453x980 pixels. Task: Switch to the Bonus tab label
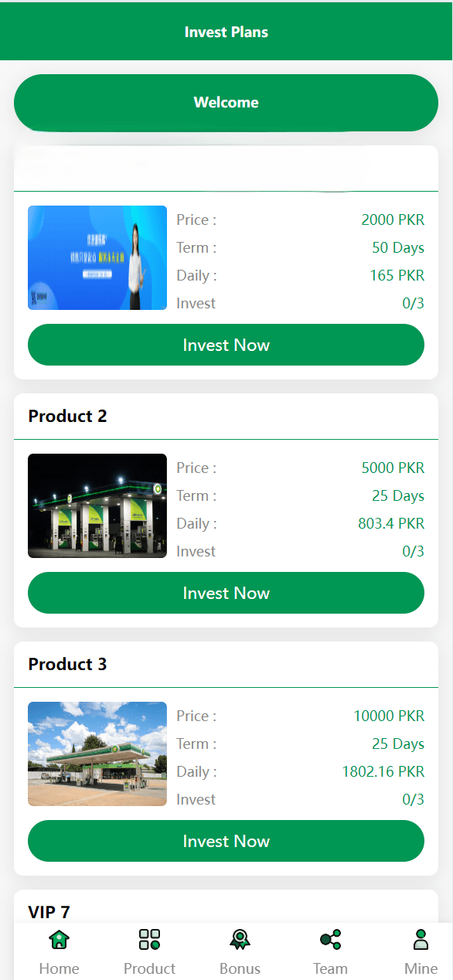(240, 968)
